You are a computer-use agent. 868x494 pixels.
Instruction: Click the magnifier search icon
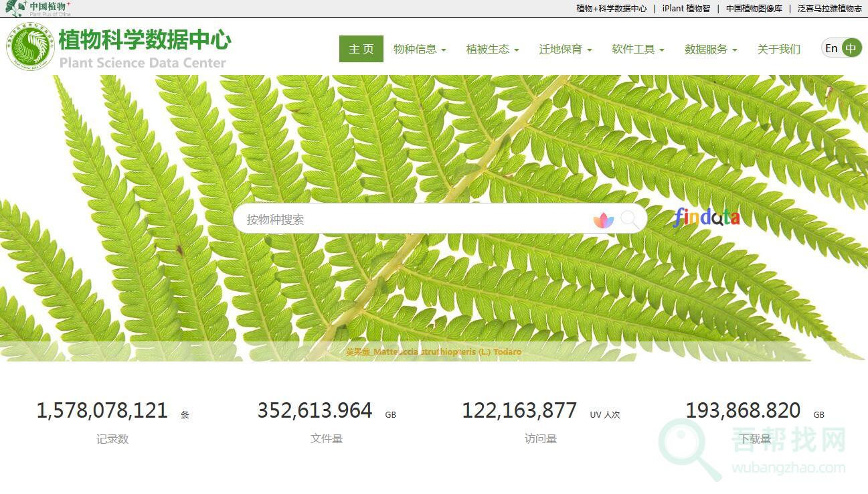pos(628,219)
